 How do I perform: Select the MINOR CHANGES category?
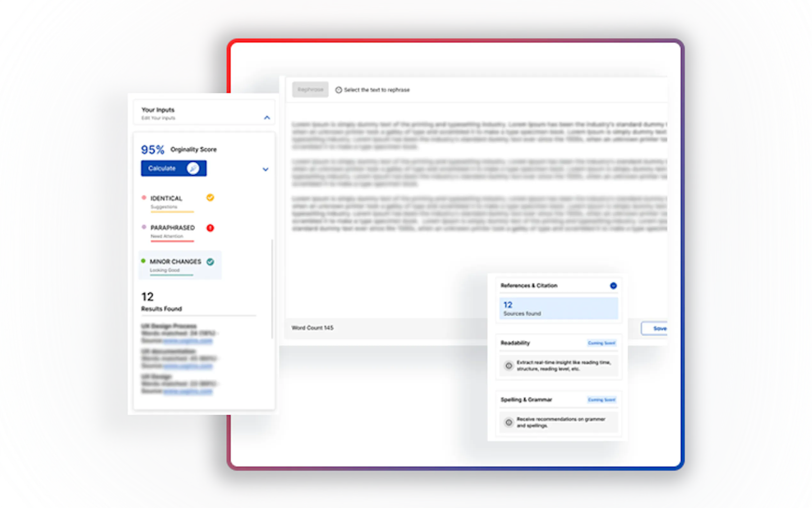tap(175, 262)
